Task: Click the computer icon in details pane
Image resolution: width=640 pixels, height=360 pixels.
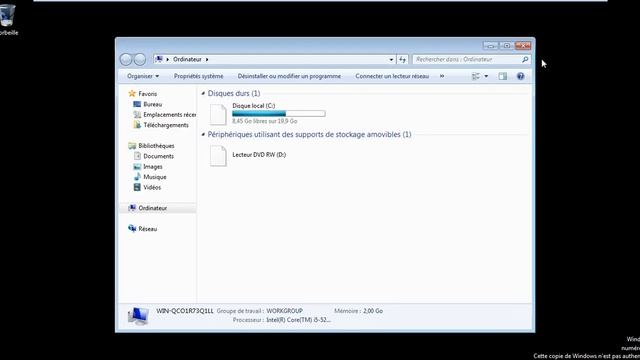Action: point(138,316)
